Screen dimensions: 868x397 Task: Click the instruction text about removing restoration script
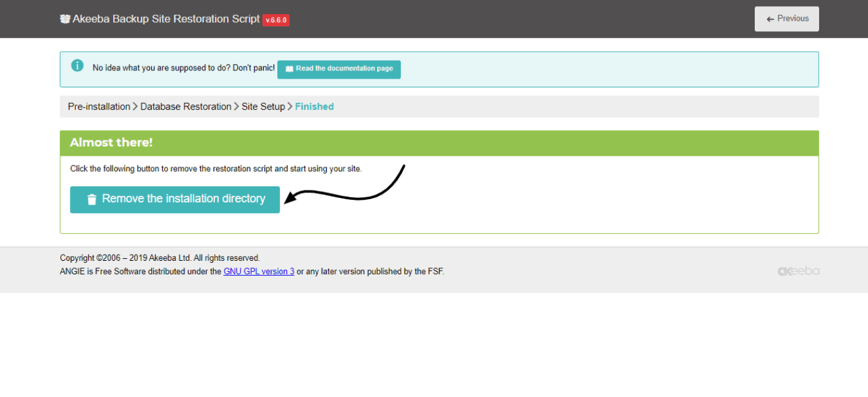coord(216,169)
